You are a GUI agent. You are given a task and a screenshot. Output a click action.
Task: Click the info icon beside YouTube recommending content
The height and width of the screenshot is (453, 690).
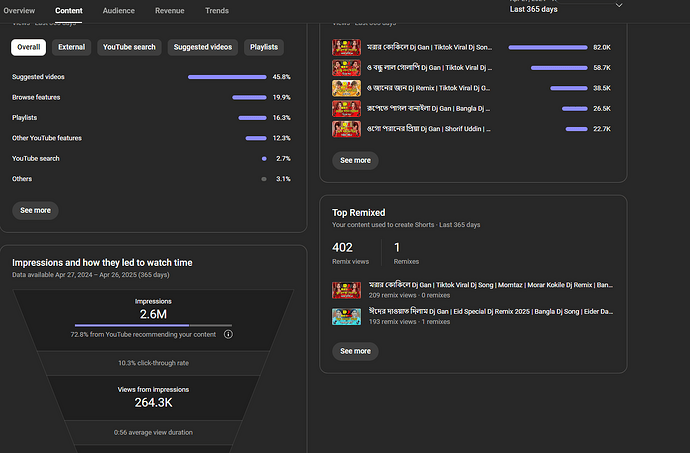tap(228, 335)
